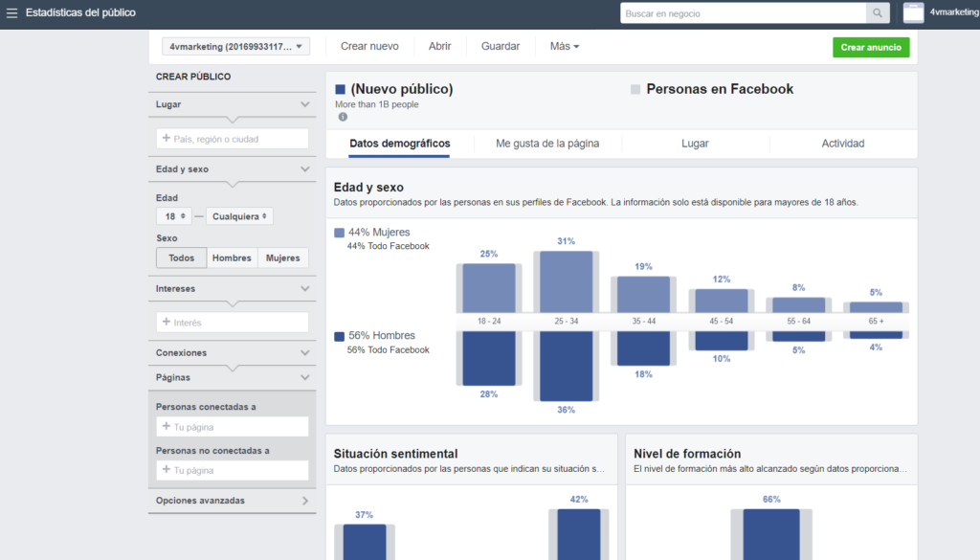Click the search magnifier icon
Viewport: 980px width, 560px height.
[877, 13]
